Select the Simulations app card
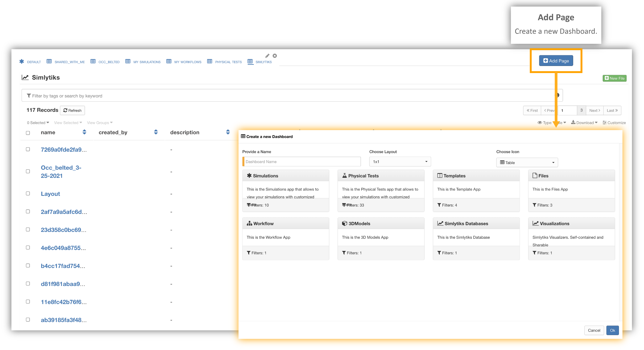This screenshot has width=644, height=350. coord(286,191)
